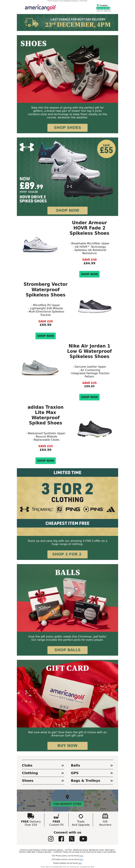Expand the Bags & Trolleys arrow
135x868 pixels.
click(111, 780)
